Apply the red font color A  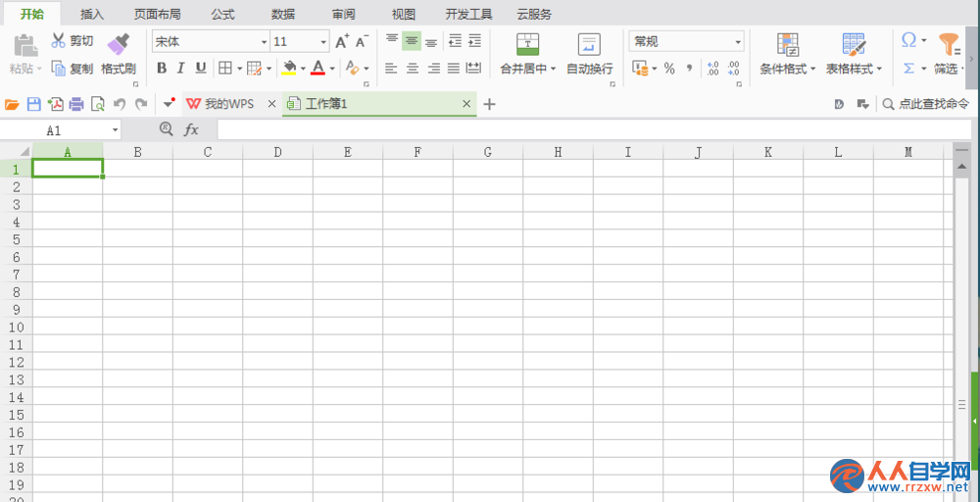pyautogui.click(x=318, y=68)
